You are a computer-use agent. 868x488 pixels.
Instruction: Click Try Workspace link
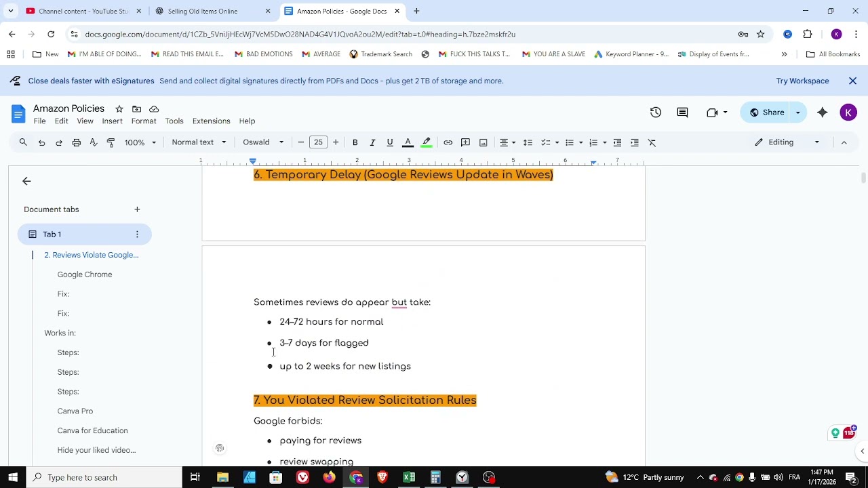[x=802, y=81]
